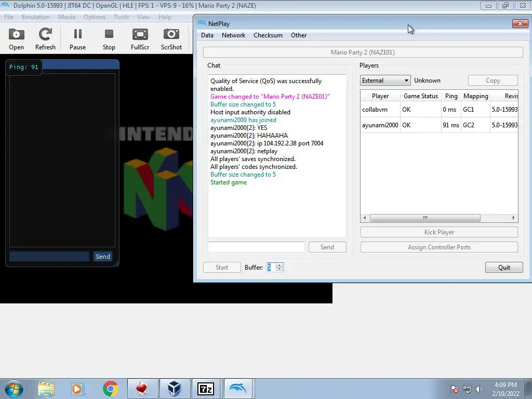The width and height of the screenshot is (532, 399).
Task: Open Google Chrome from the taskbar
Action: (x=110, y=389)
